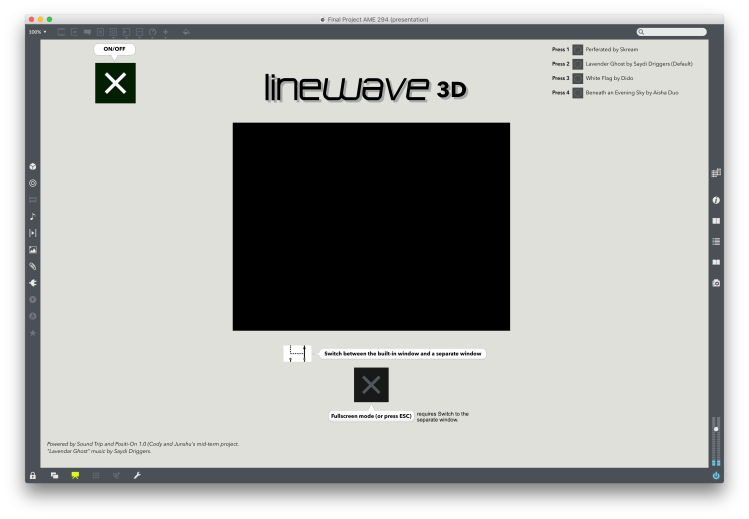Image resolution: width=749 pixels, height=519 pixels.
Task: Turn audio on with the power icon
Action: click(716, 476)
